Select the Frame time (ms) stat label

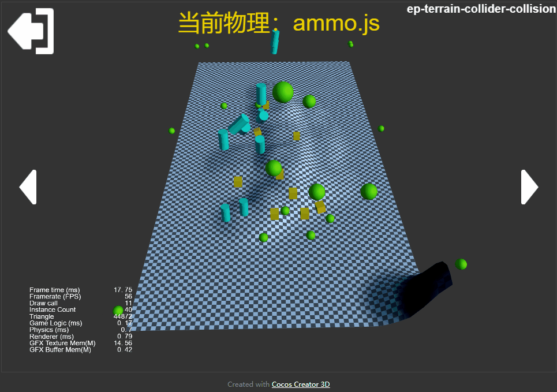[x=55, y=290]
